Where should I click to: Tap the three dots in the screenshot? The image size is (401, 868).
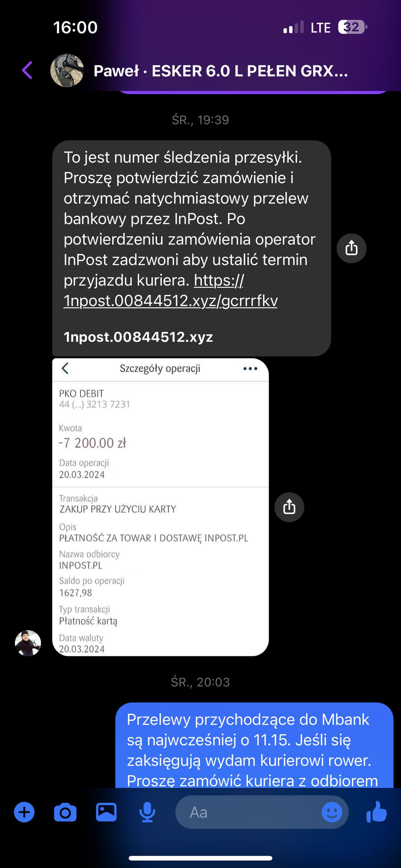[250, 369]
